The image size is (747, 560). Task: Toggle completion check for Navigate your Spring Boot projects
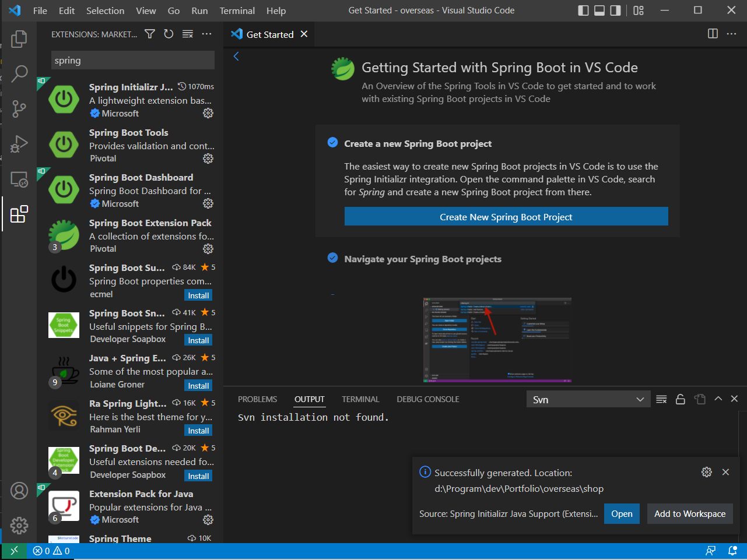332,258
